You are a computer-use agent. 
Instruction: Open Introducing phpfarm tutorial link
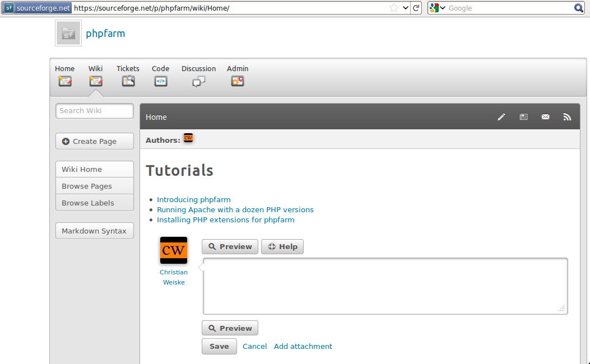click(193, 199)
